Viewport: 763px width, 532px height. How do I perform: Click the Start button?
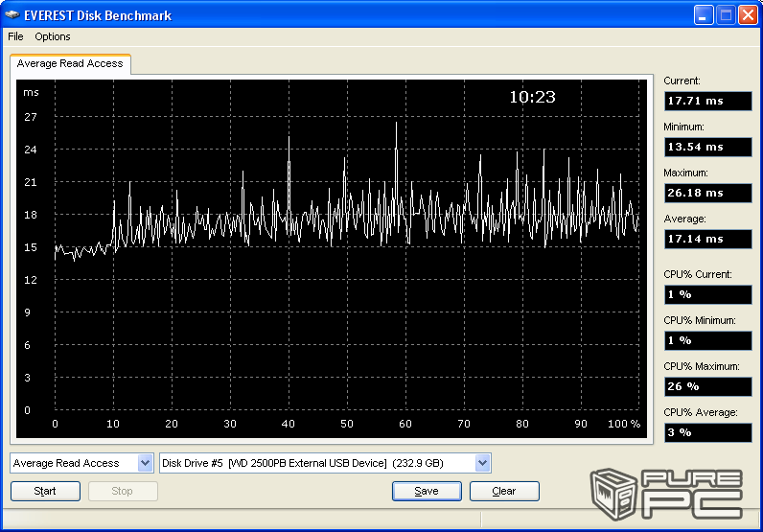pyautogui.click(x=45, y=491)
